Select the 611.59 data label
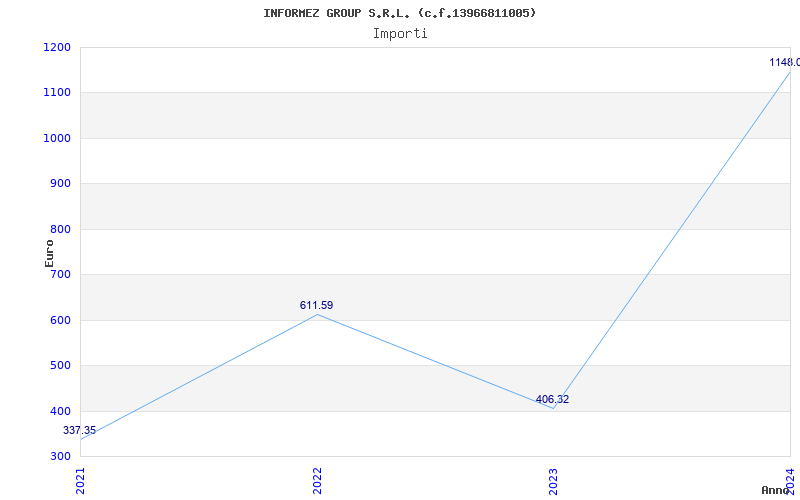Screen dimensions: 800x500 316,305
